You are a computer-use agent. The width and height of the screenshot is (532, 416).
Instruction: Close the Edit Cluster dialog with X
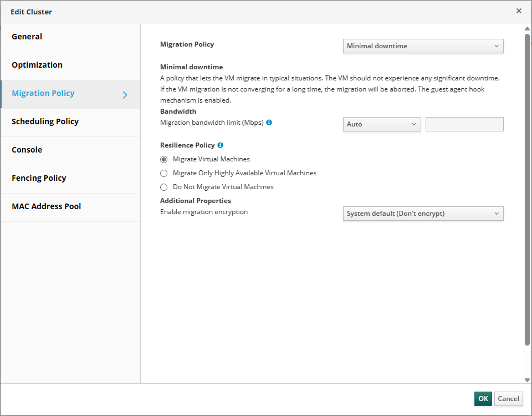coord(519,11)
